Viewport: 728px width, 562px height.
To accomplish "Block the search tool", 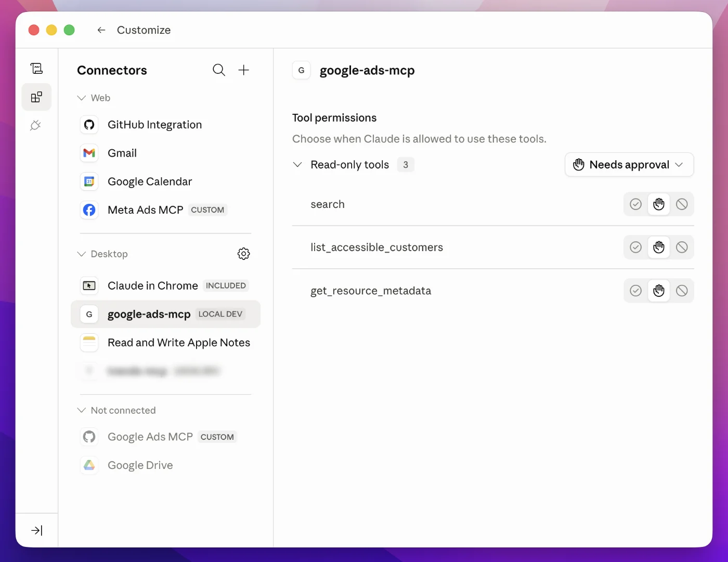I will coord(682,204).
